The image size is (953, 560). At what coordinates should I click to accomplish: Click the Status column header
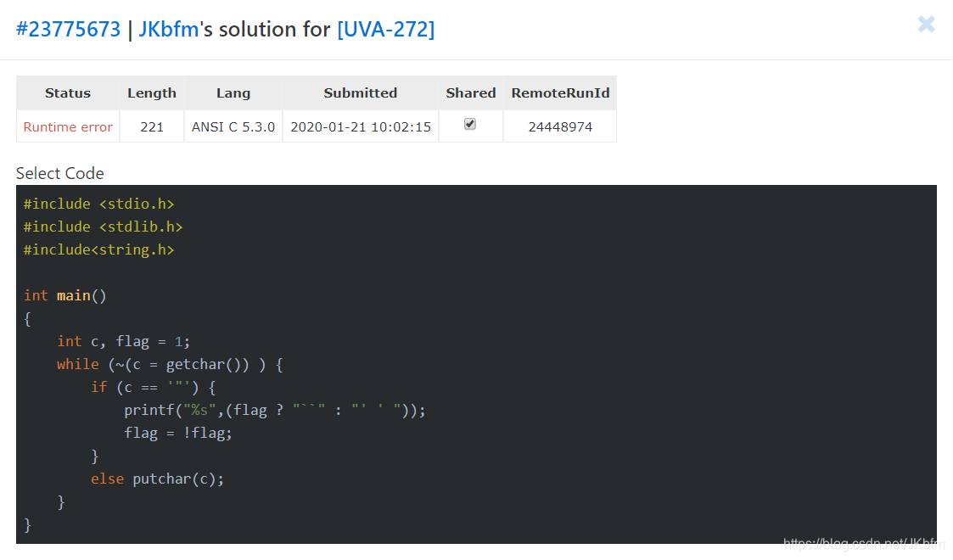pos(68,93)
